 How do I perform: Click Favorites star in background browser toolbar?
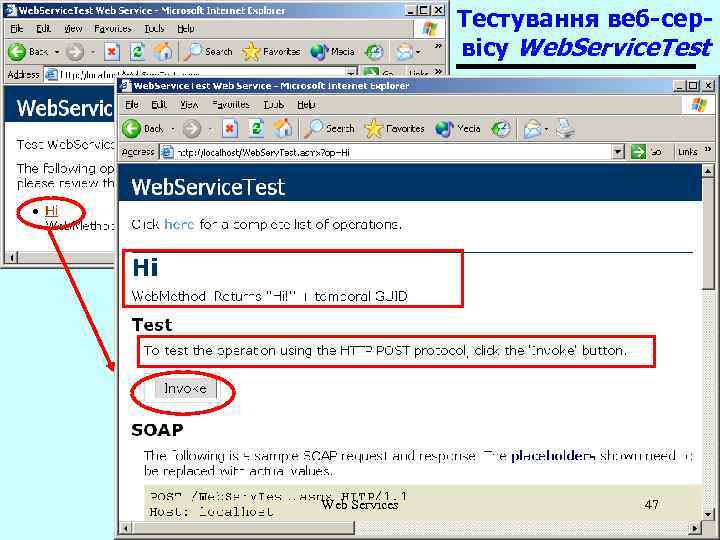tap(251, 51)
